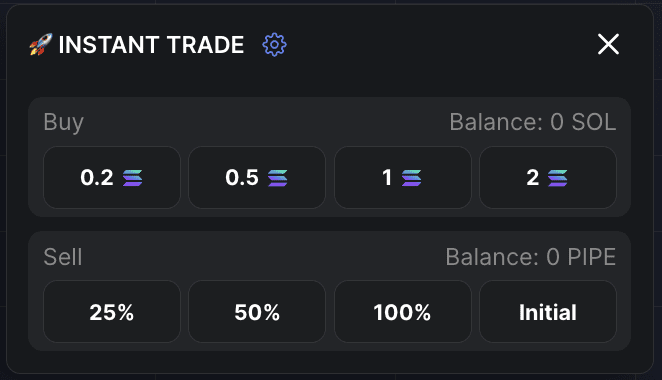
Task: Click the rocket emoji icon
Action: (x=41, y=44)
